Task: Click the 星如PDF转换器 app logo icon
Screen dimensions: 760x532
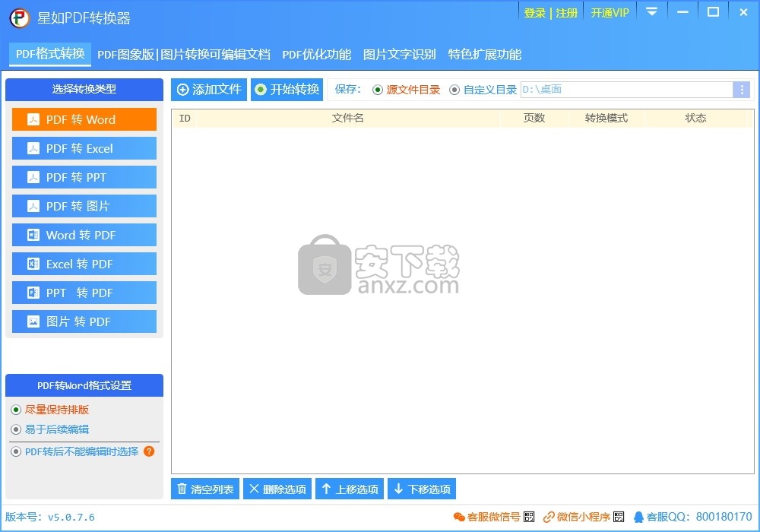Action: click(x=20, y=18)
